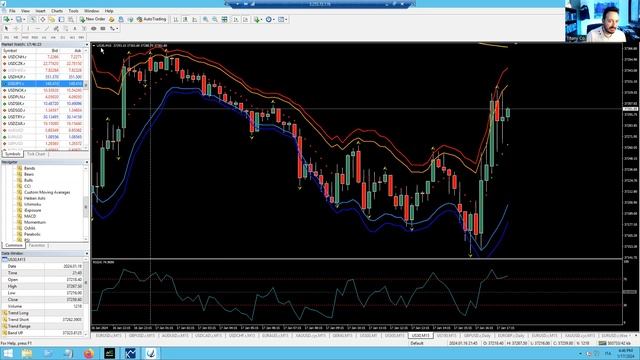
Task: Open the Profiles dropdown arrow
Action: 24,19
